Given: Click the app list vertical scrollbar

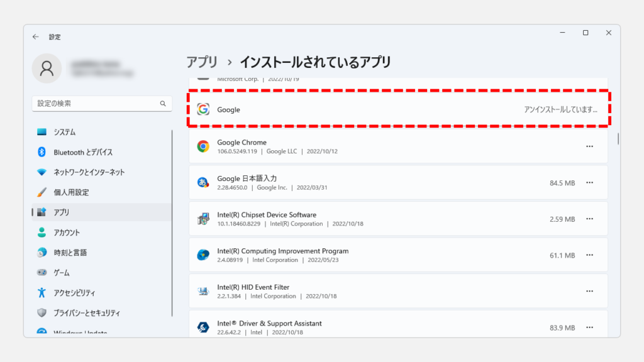Looking at the screenshot, I should tap(618, 138).
